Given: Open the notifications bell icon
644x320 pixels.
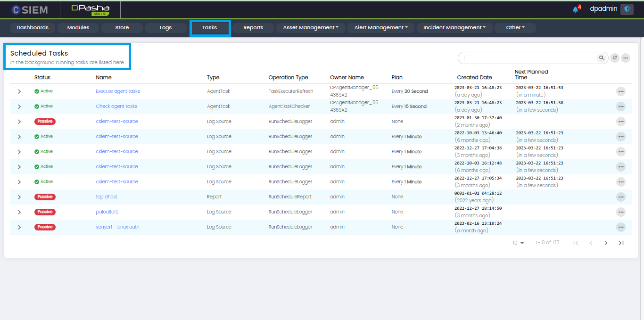Looking at the screenshot, I should (x=575, y=9).
